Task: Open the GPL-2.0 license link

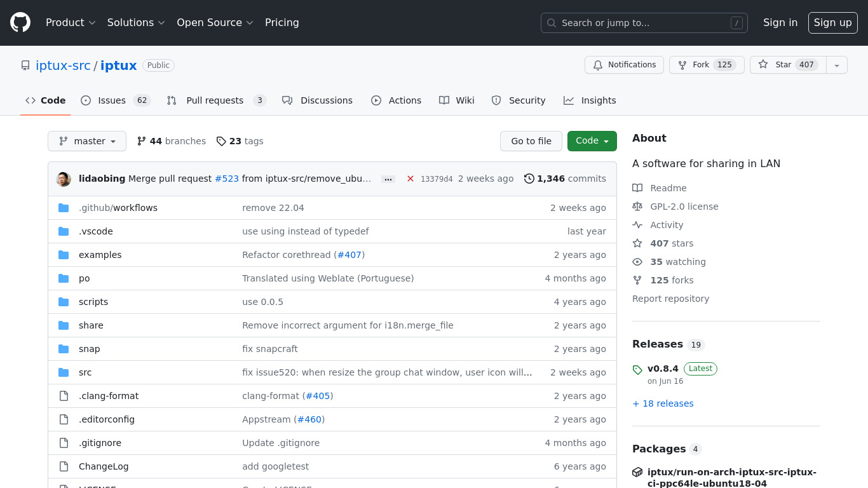Action: point(675,207)
